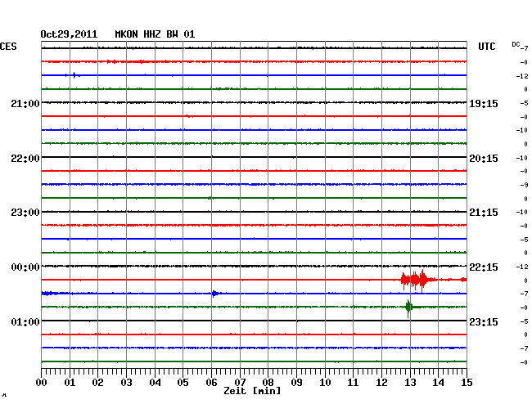Click the x-axis tick label 15
Viewport: 532px width, 404px height.
click(467, 383)
